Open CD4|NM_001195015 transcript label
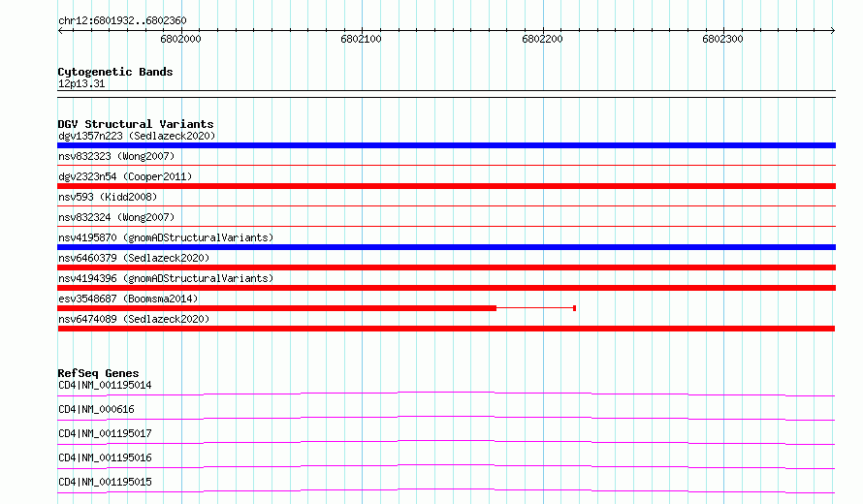 105,482
